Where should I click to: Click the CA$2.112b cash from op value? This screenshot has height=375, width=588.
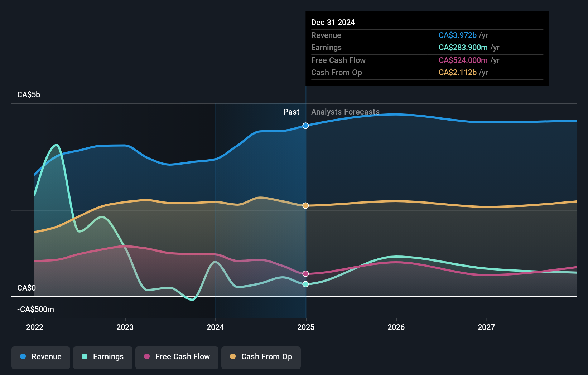(458, 73)
